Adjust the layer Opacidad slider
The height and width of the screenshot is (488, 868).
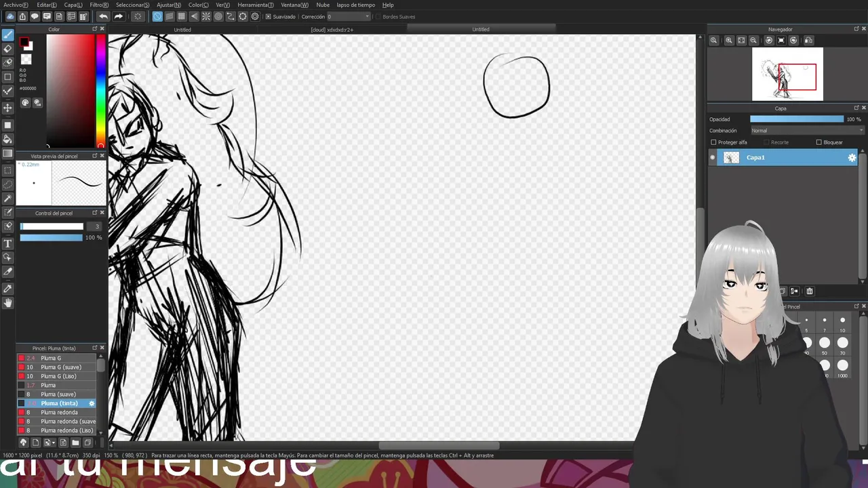pyautogui.click(x=797, y=119)
